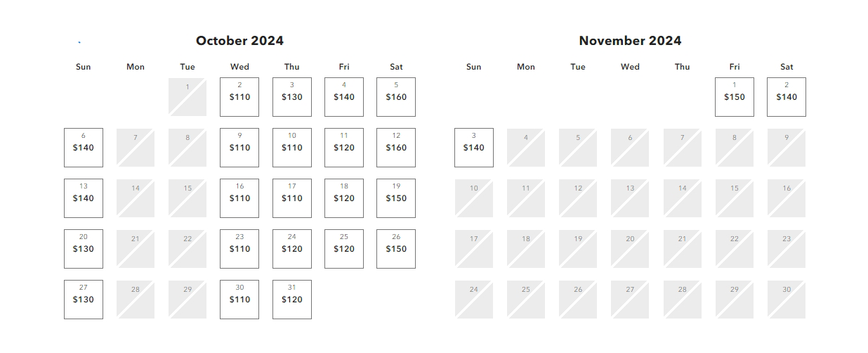Choose October 9 at $110
Viewport: 868px width, 353px height.
[x=239, y=148]
